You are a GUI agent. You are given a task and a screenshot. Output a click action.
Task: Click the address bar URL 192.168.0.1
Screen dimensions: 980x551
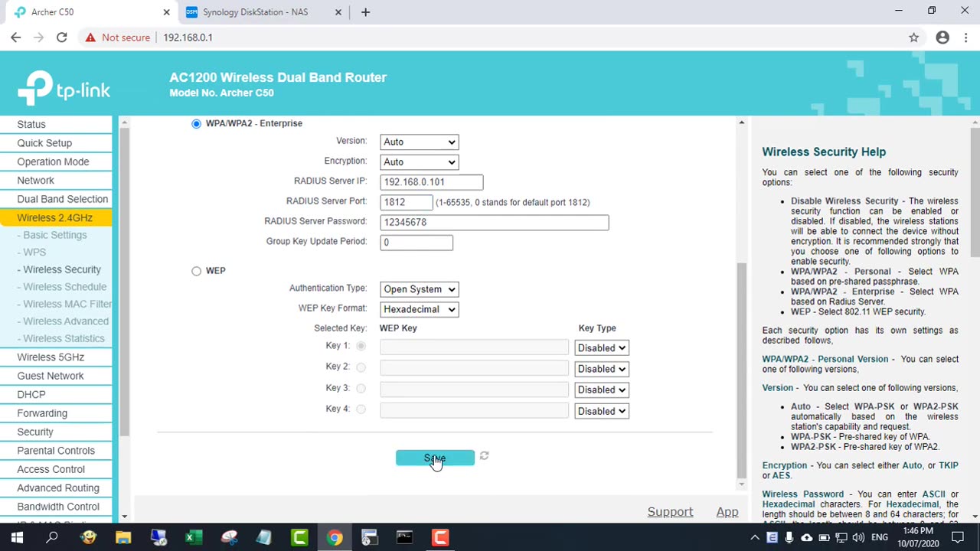(x=188, y=37)
